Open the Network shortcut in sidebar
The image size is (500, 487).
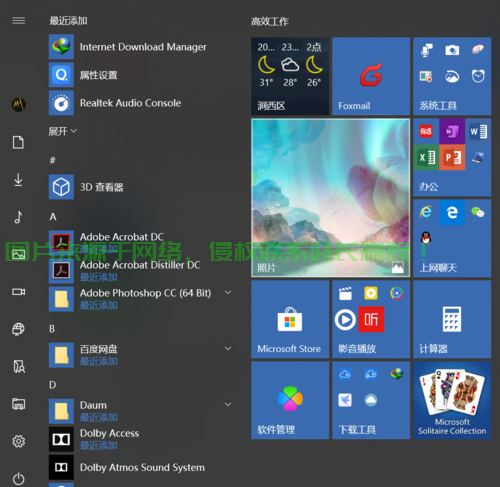pyautogui.click(x=18, y=329)
